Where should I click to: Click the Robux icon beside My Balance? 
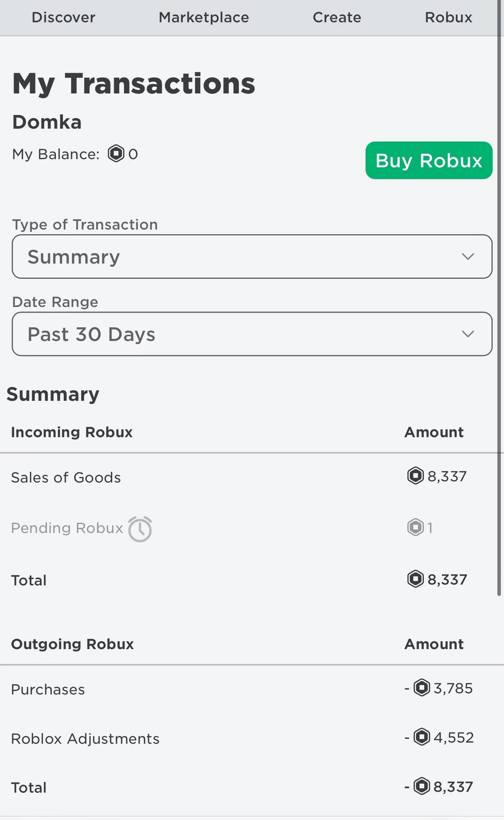coord(116,154)
